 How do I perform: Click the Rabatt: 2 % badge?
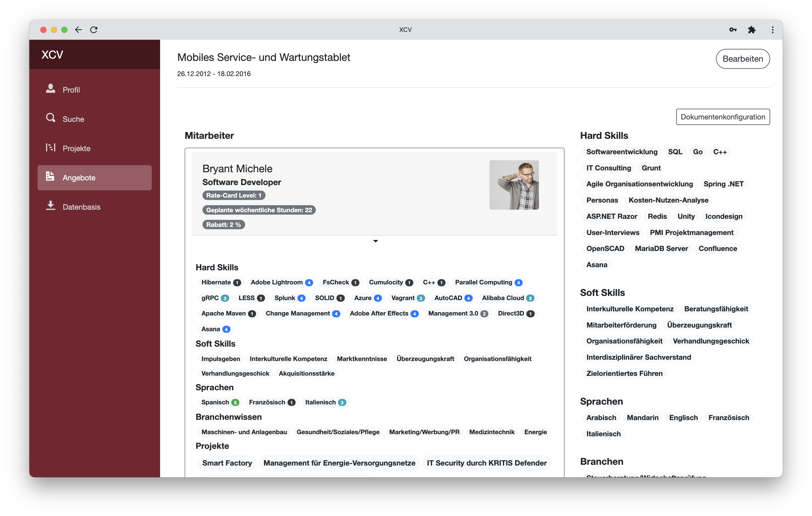224,225
